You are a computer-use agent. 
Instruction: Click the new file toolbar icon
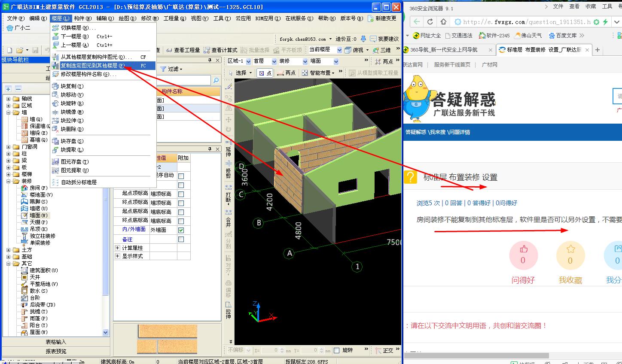point(9,50)
